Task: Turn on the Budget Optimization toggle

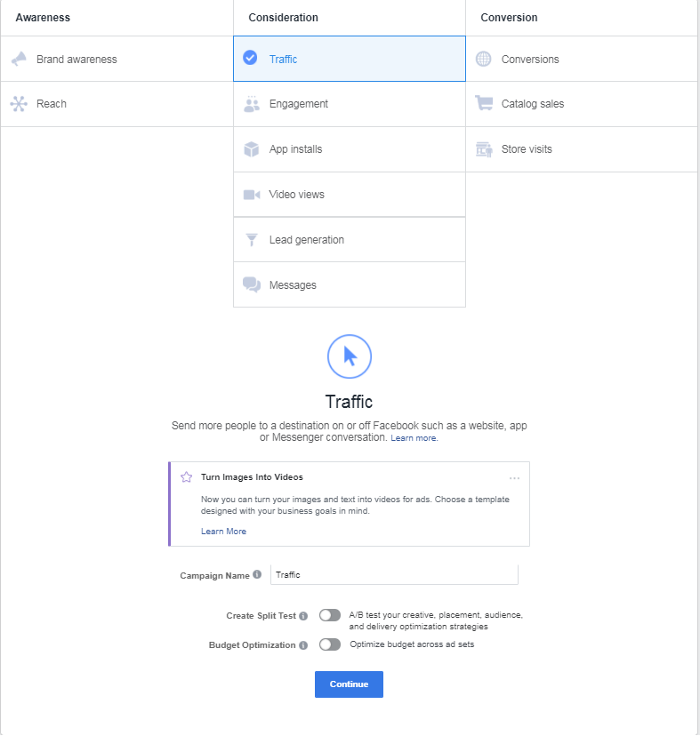Action: [330, 644]
